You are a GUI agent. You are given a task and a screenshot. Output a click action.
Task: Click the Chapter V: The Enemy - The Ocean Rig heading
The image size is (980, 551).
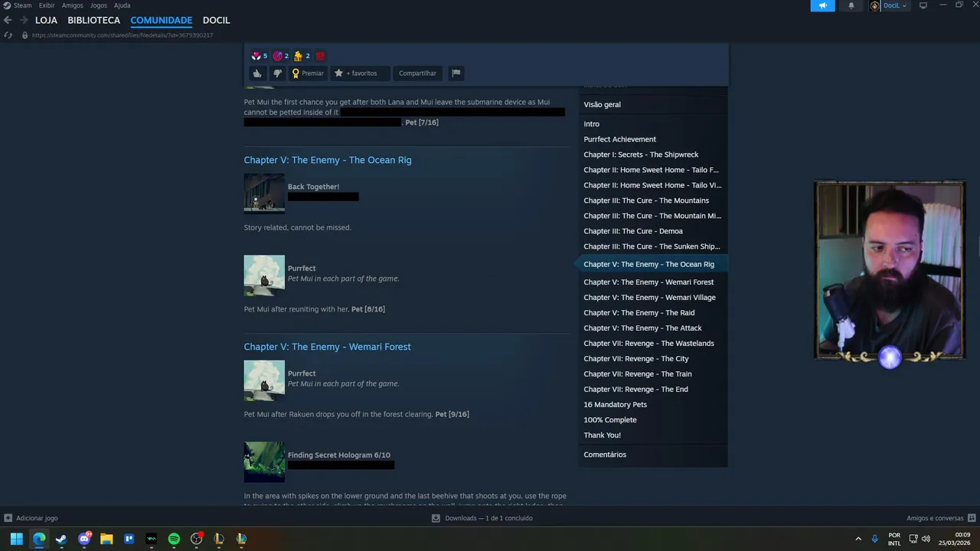point(328,160)
